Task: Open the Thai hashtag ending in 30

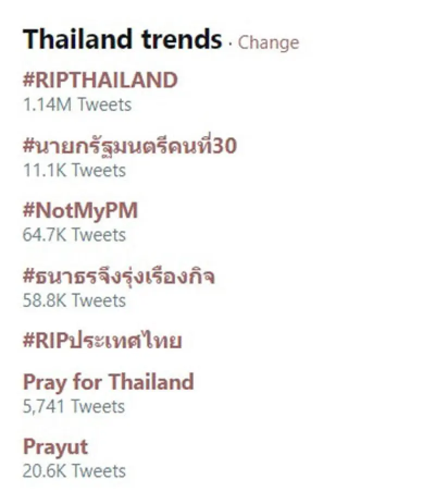Action: [130, 146]
